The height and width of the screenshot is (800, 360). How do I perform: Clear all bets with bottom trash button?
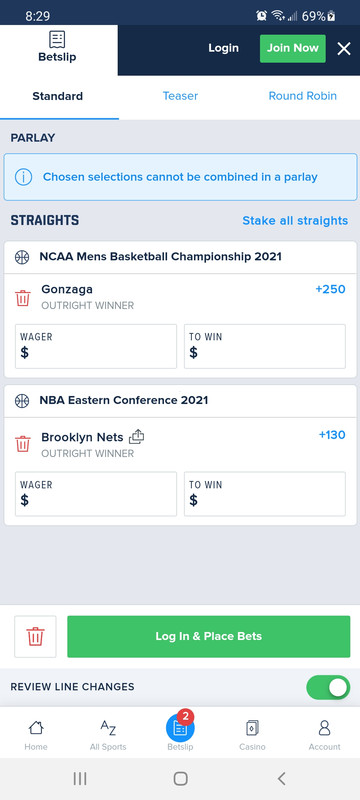tap(35, 636)
